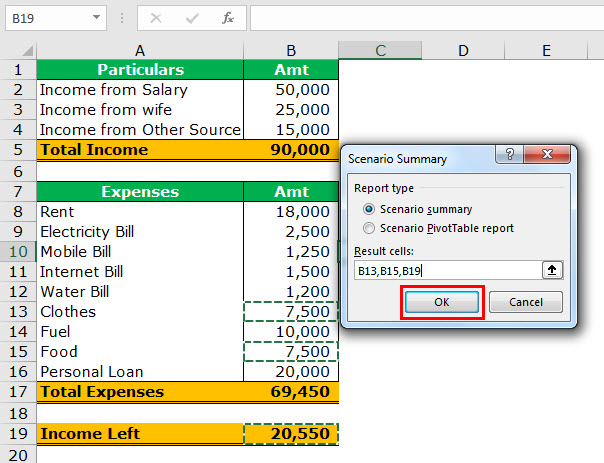Click the Rent cell

pos(140,211)
